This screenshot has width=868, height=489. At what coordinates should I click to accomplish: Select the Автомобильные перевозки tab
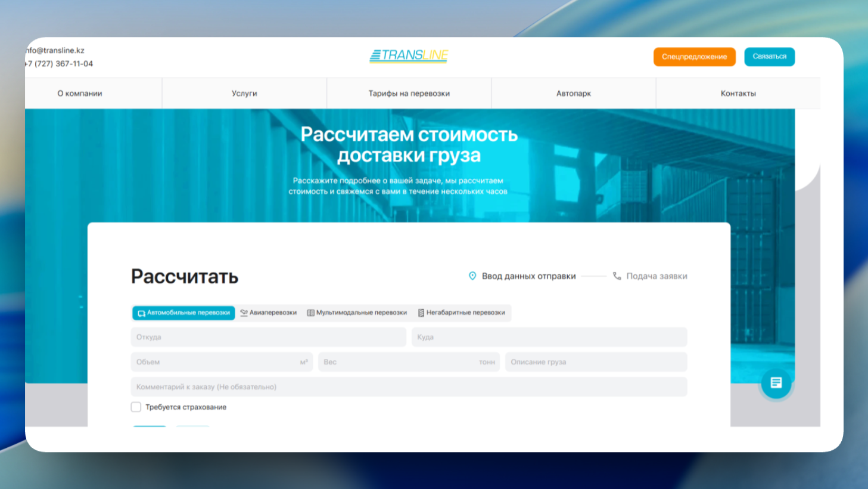[183, 313]
